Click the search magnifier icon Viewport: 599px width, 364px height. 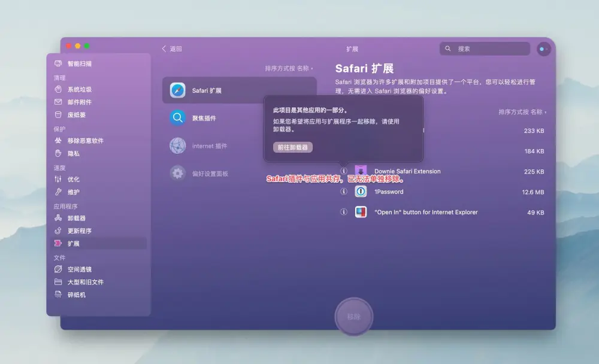click(x=447, y=48)
